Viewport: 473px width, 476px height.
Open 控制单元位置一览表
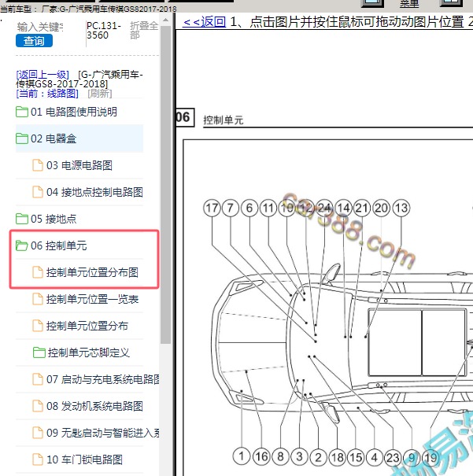(92, 299)
